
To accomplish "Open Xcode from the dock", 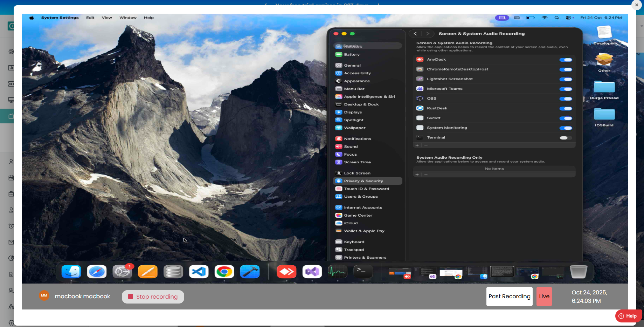I will [x=250, y=272].
